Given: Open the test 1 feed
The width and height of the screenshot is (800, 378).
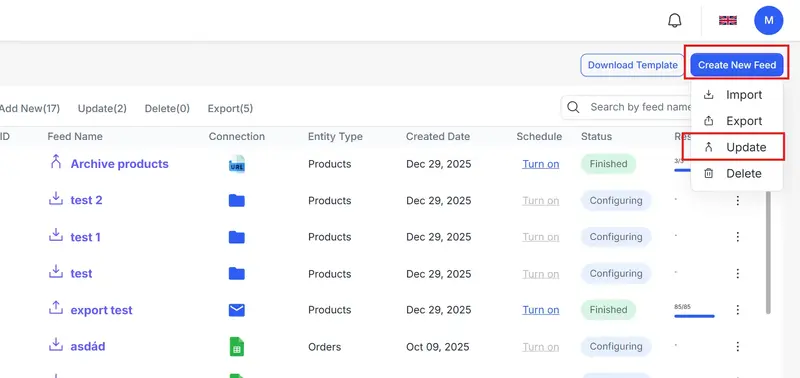Looking at the screenshot, I should 85,237.
